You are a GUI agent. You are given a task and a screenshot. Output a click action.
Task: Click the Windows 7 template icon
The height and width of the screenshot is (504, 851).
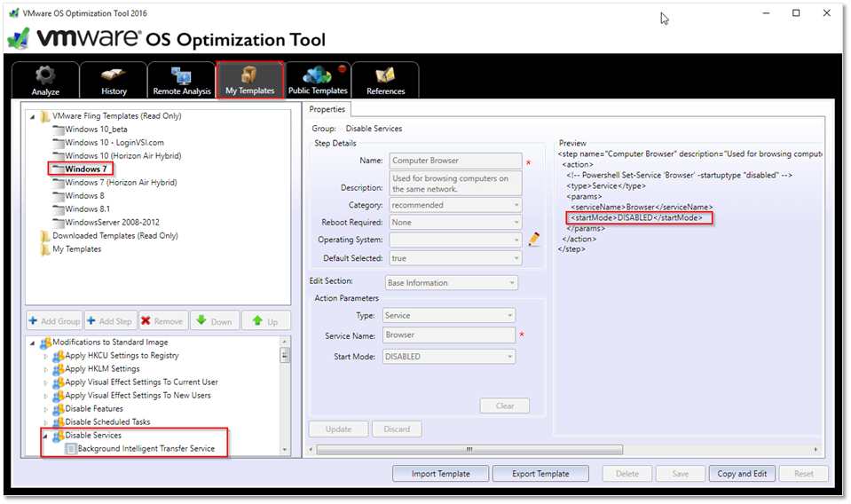[58, 169]
